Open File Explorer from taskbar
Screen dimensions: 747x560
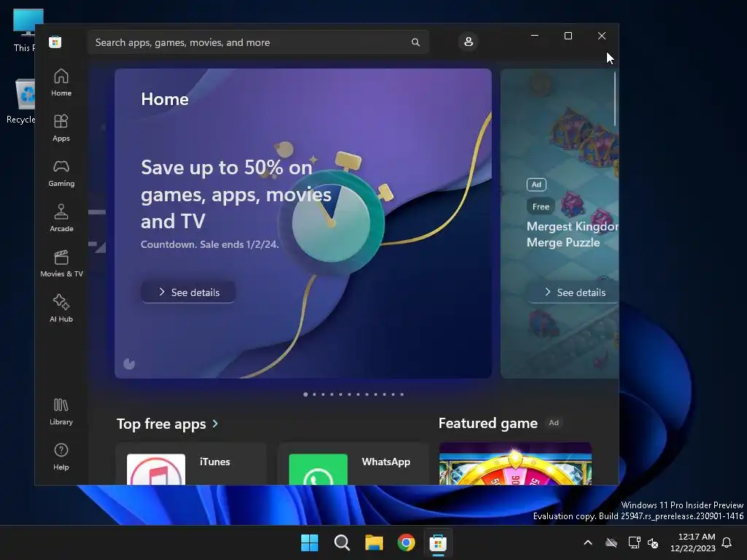coord(374,542)
